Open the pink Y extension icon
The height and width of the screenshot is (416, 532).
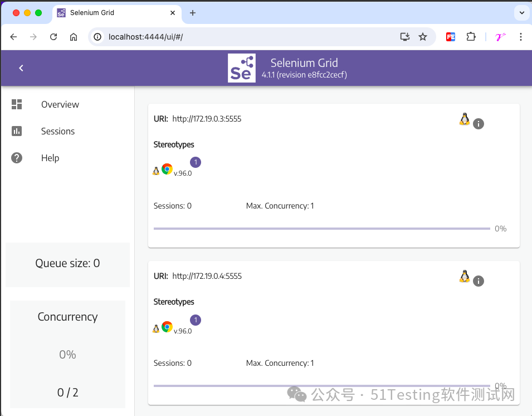(500, 37)
